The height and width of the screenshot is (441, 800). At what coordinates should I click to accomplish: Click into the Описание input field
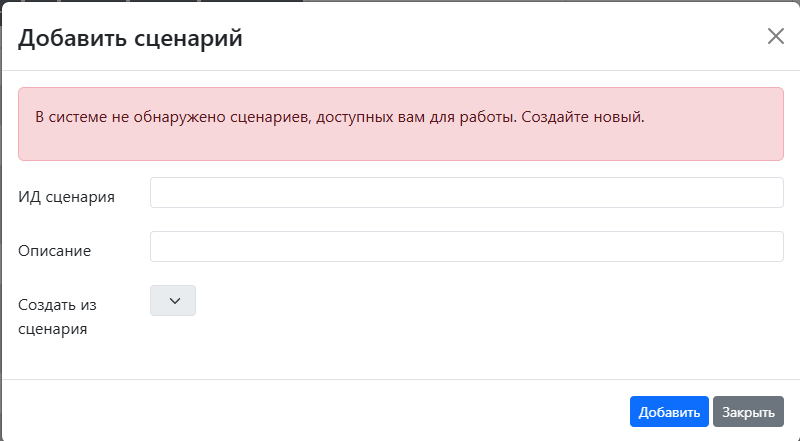[x=466, y=247]
